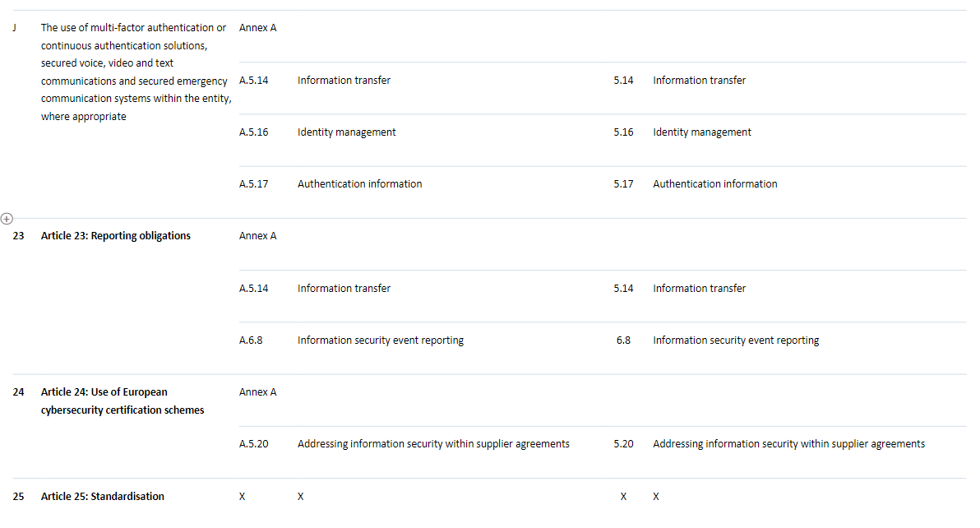Image resolution: width=980 pixels, height=528 pixels.
Task: Click the 'X' marker beside Article 25
Action: [x=623, y=496]
